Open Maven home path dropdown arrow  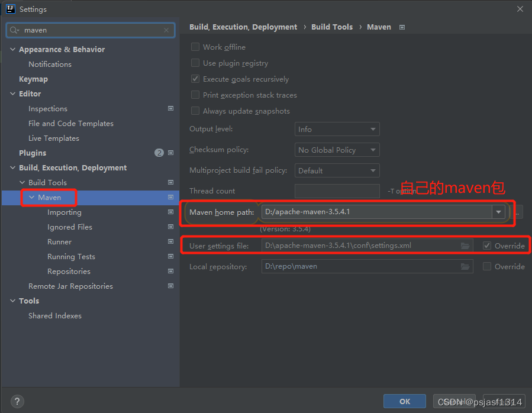[498, 212]
